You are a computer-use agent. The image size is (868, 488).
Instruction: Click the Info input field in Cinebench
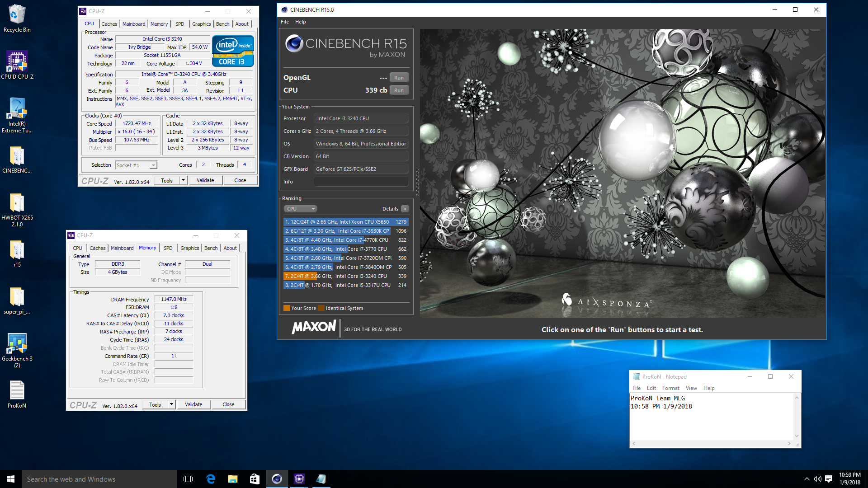(x=361, y=182)
